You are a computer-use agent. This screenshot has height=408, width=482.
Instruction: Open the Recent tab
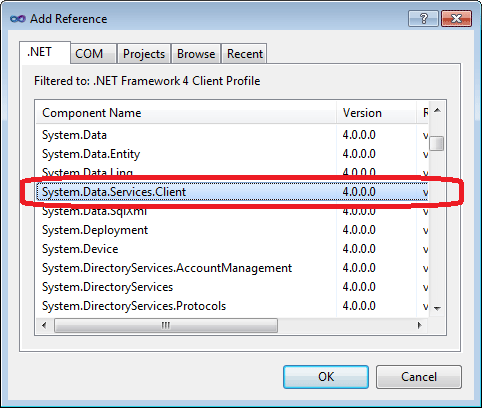pos(244,53)
